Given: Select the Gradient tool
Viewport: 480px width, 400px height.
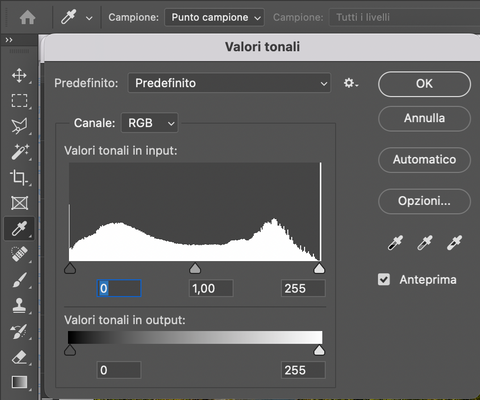Looking at the screenshot, I should (x=19, y=382).
